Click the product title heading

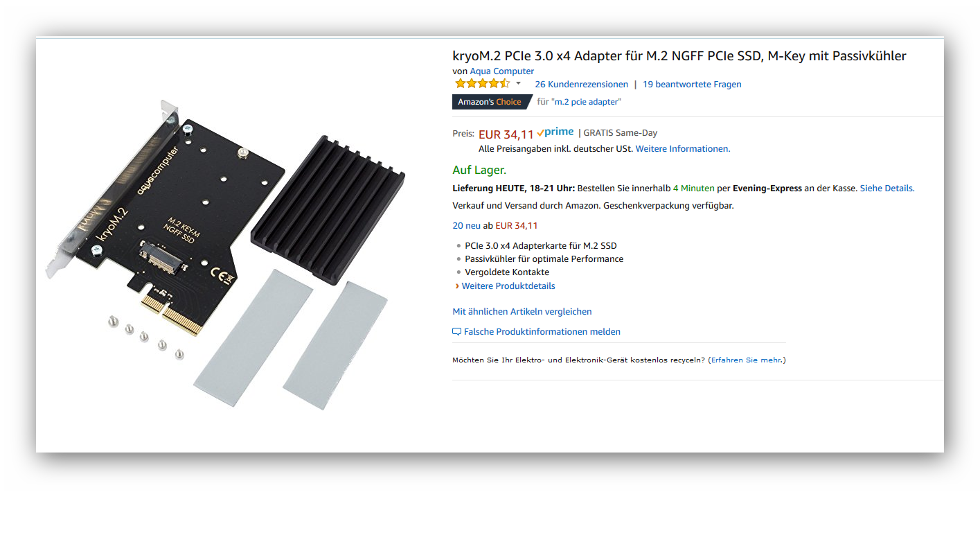679,55
